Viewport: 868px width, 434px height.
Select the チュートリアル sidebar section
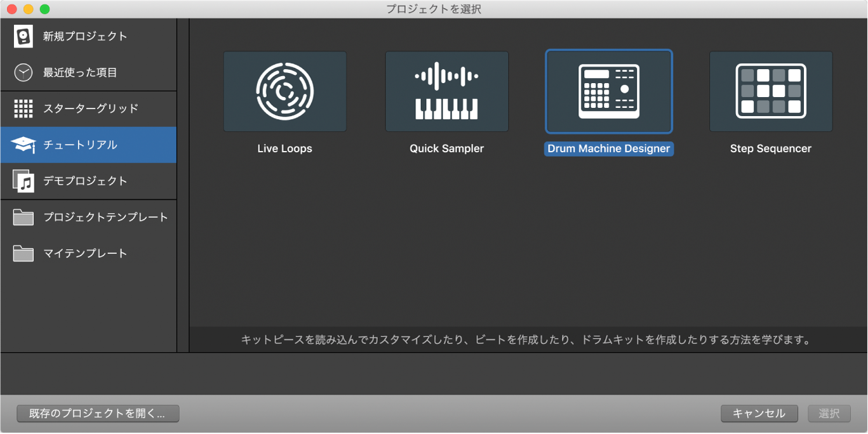pyautogui.click(x=88, y=145)
